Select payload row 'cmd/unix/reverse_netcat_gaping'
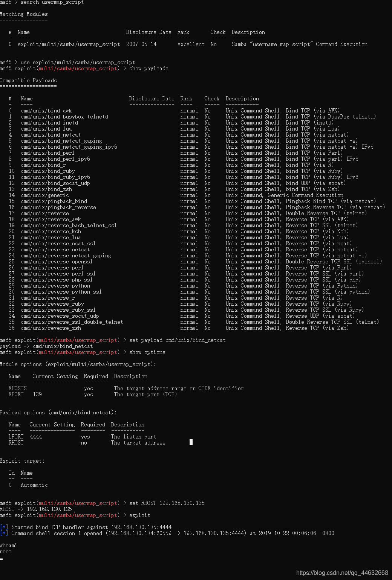The image size is (392, 580). pyautogui.click(x=188, y=255)
